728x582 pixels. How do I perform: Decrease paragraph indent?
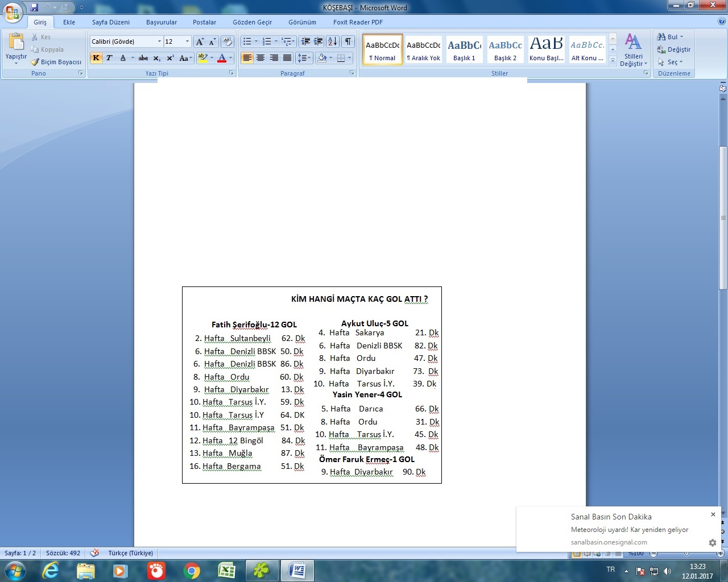pos(305,41)
